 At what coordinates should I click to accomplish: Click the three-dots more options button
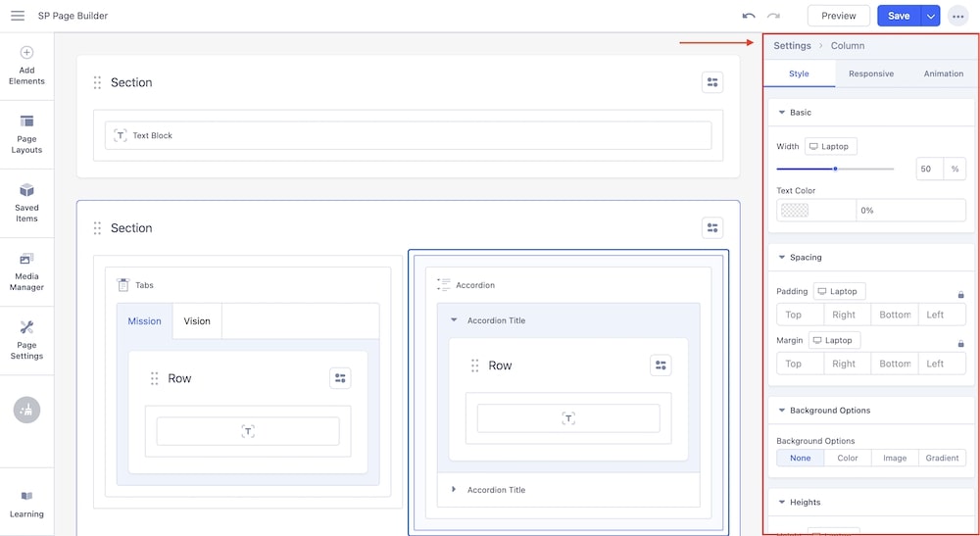coord(957,16)
